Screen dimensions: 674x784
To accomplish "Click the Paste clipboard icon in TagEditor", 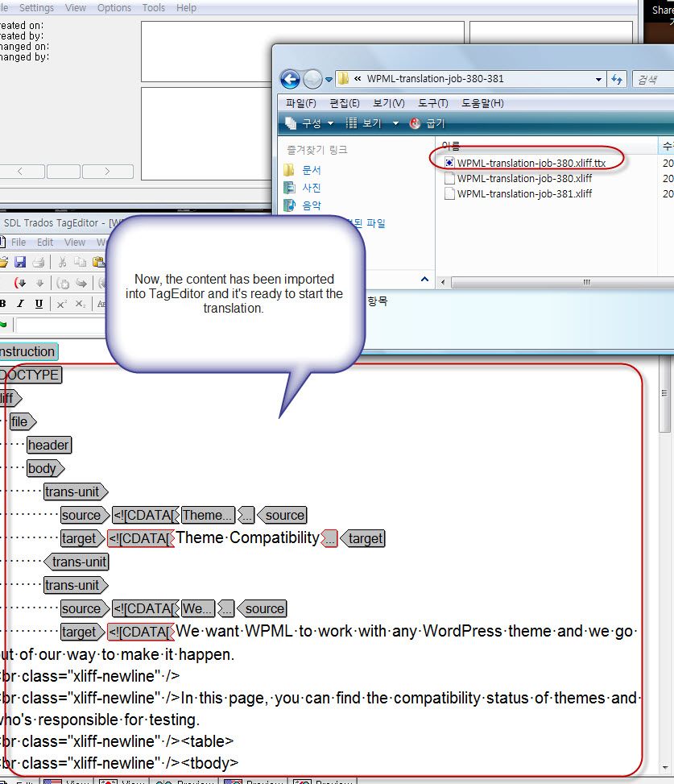I will pos(99,262).
